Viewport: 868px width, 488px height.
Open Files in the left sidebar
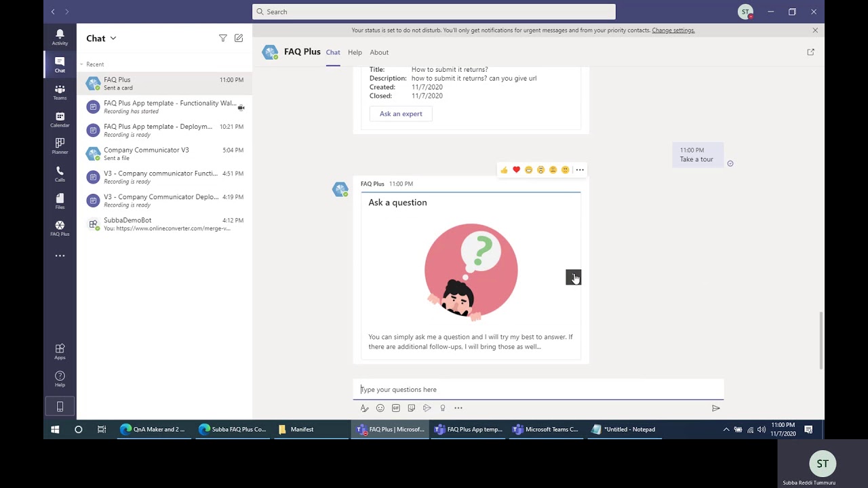(x=60, y=201)
